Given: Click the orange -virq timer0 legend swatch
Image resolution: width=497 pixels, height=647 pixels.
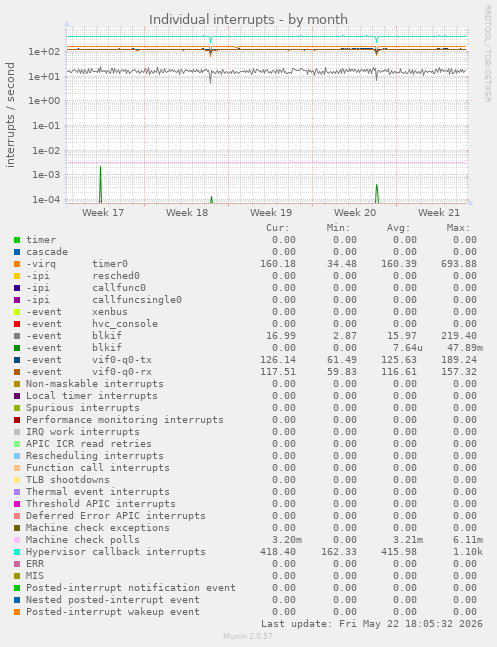Looking at the screenshot, I should [17, 264].
